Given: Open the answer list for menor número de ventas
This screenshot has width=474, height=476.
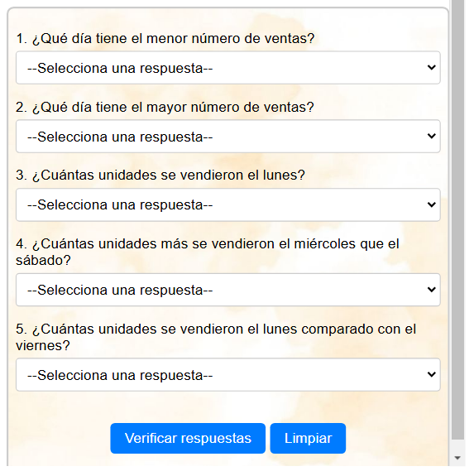Looking at the screenshot, I should (227, 68).
